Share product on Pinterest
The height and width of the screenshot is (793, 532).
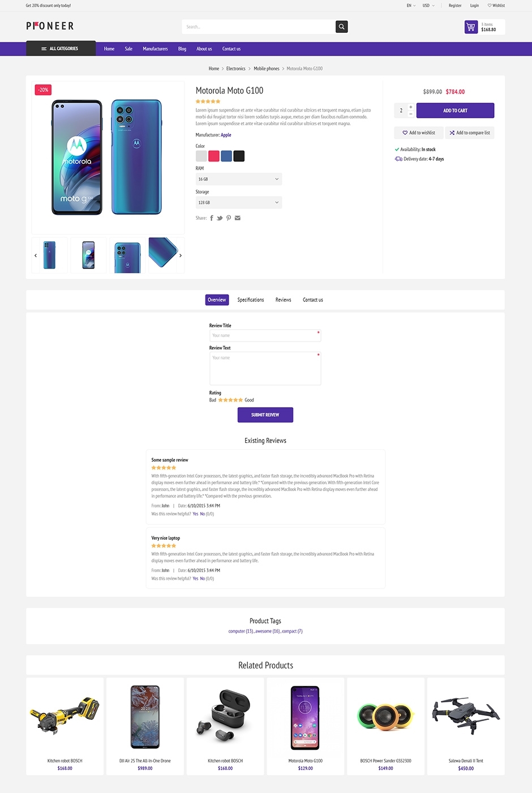point(229,218)
